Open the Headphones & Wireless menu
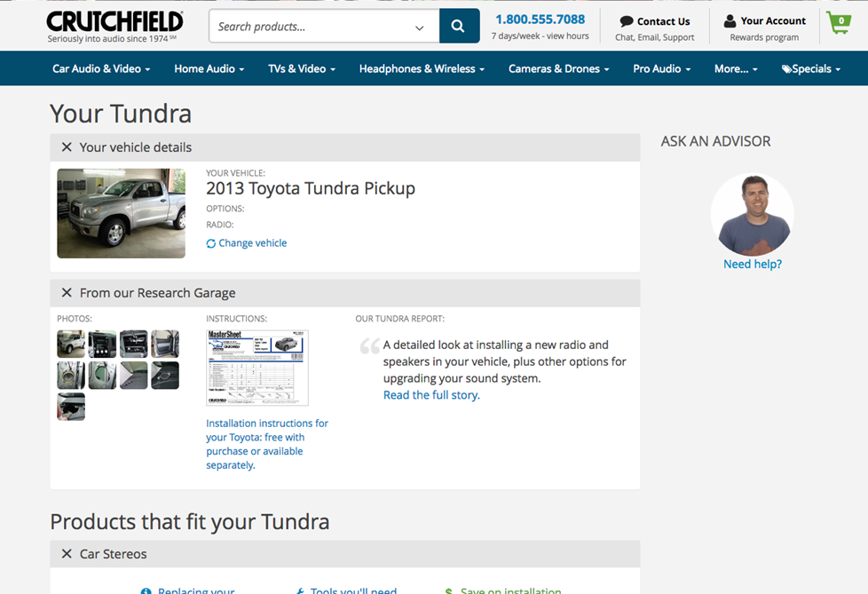 [422, 68]
